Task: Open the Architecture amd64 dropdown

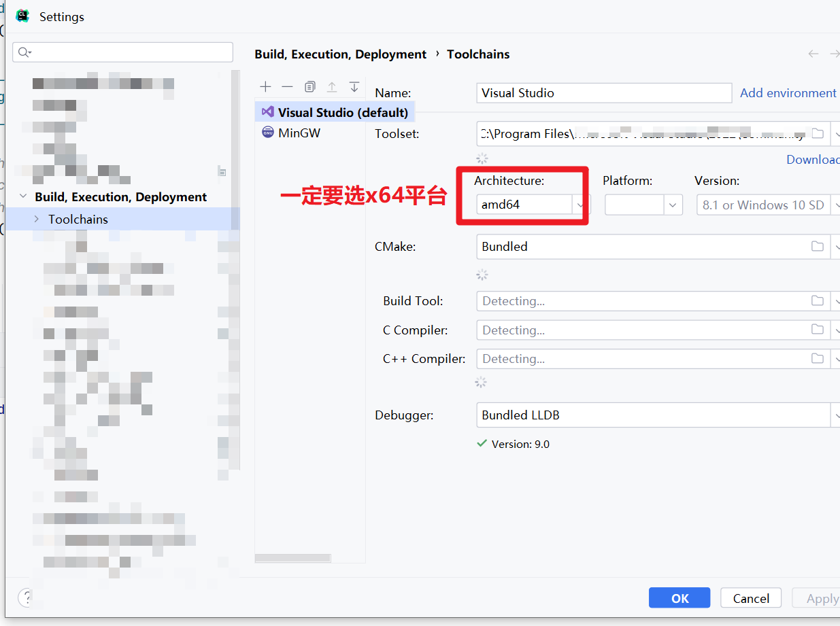Action: point(579,205)
